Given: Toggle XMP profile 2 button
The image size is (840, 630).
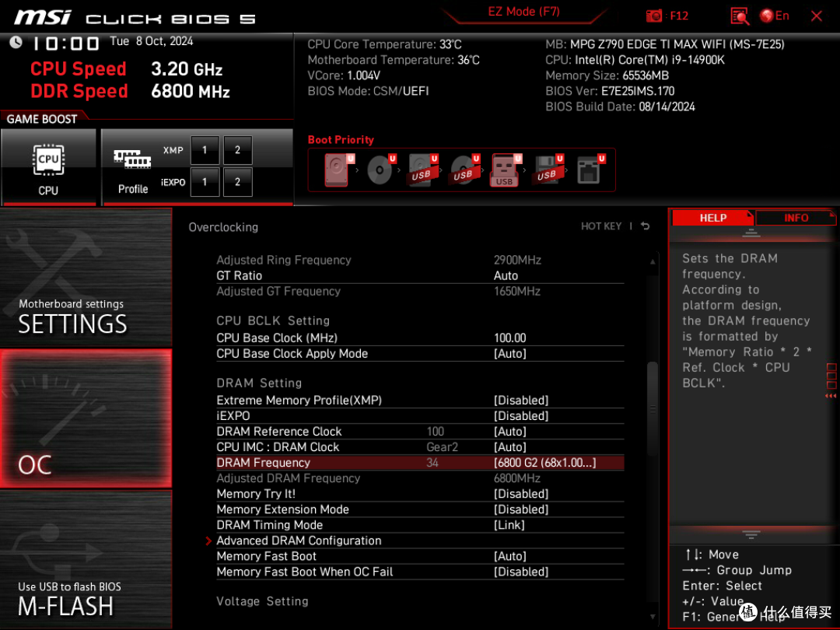Looking at the screenshot, I should click(x=237, y=150).
